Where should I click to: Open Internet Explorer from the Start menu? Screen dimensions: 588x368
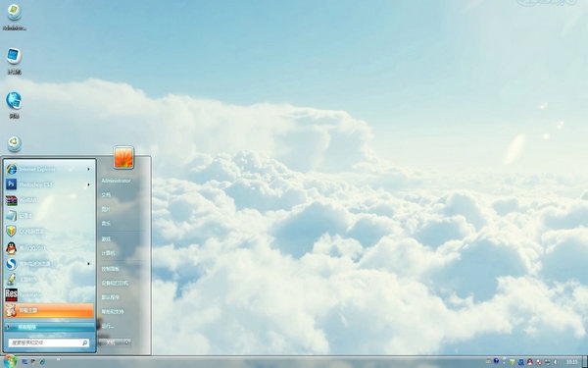tap(49, 170)
